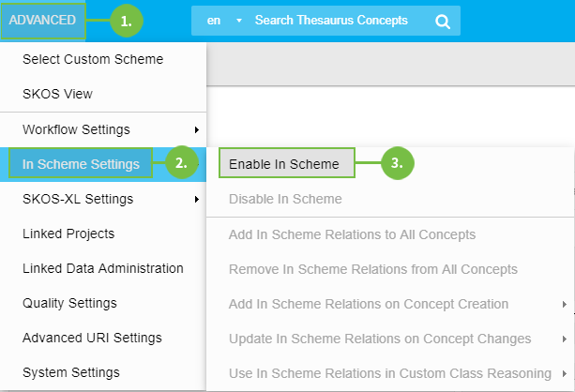Click Disable In Scheme option
The height and width of the screenshot is (392, 575).
point(285,199)
